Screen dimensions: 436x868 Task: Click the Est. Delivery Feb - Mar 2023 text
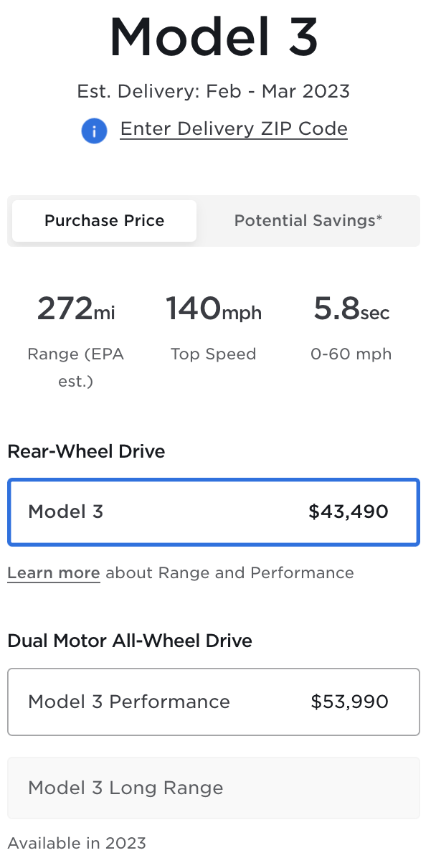click(x=214, y=92)
